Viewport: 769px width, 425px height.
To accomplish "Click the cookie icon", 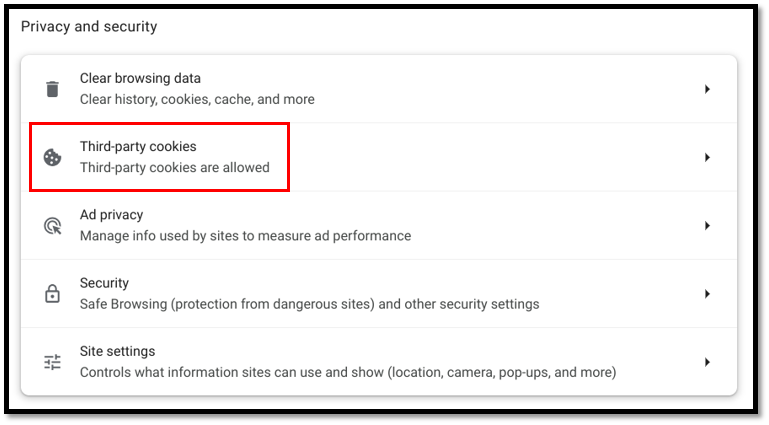I will (52, 157).
